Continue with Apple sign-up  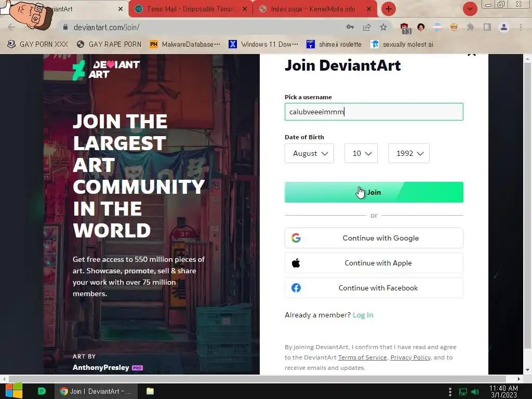[374, 263]
